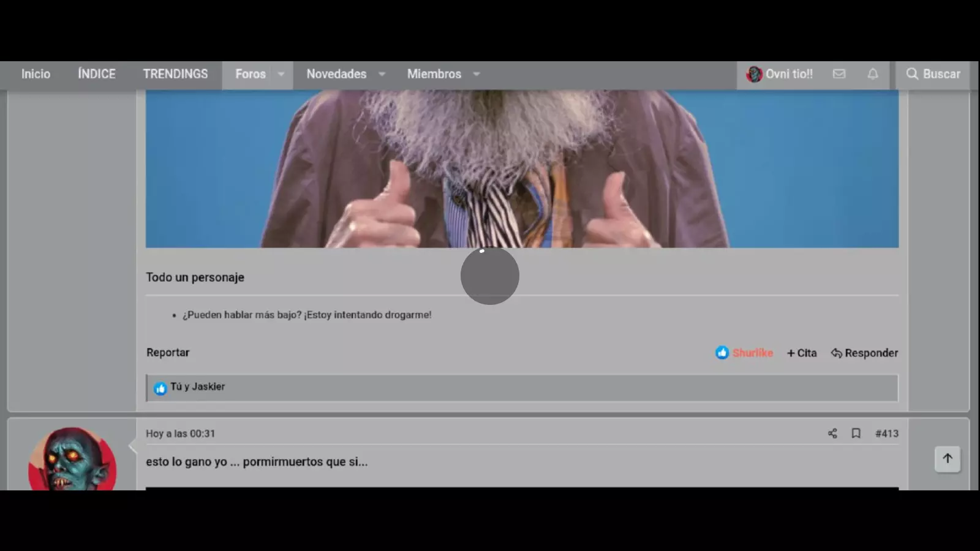Open the permalink #413

(886, 433)
